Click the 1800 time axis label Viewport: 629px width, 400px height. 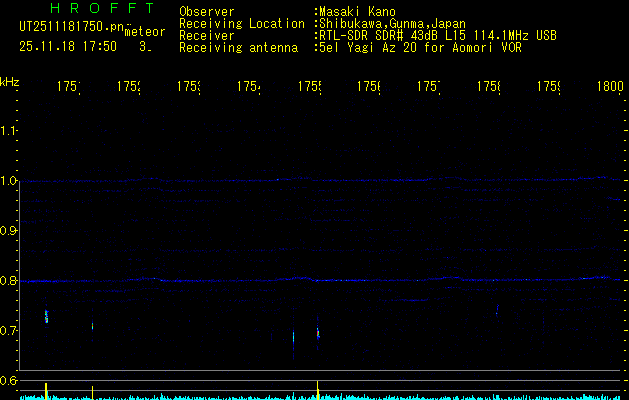(610, 88)
